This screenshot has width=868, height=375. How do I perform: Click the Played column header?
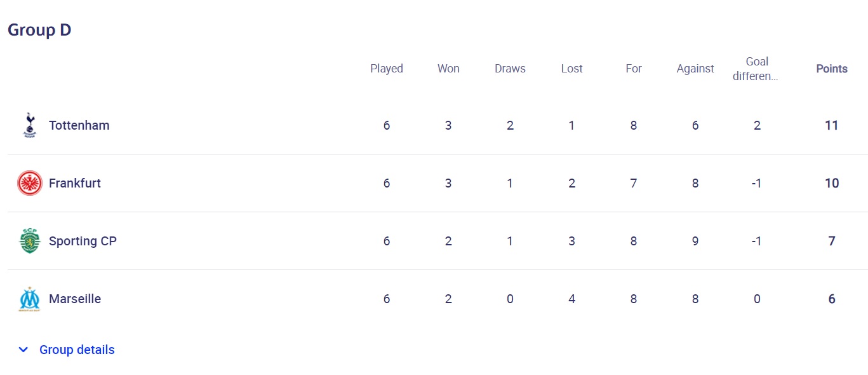click(386, 69)
